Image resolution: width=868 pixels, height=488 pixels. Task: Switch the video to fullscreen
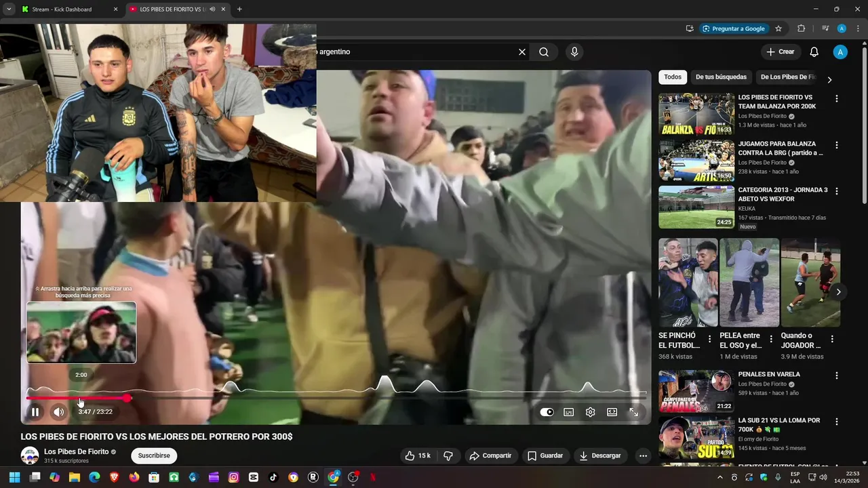point(634,412)
